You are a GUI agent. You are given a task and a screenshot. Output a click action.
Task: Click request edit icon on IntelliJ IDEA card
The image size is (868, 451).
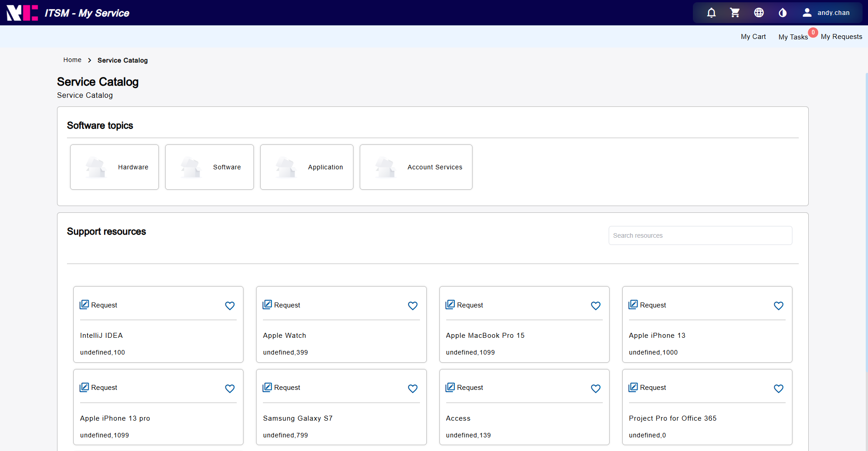click(84, 305)
